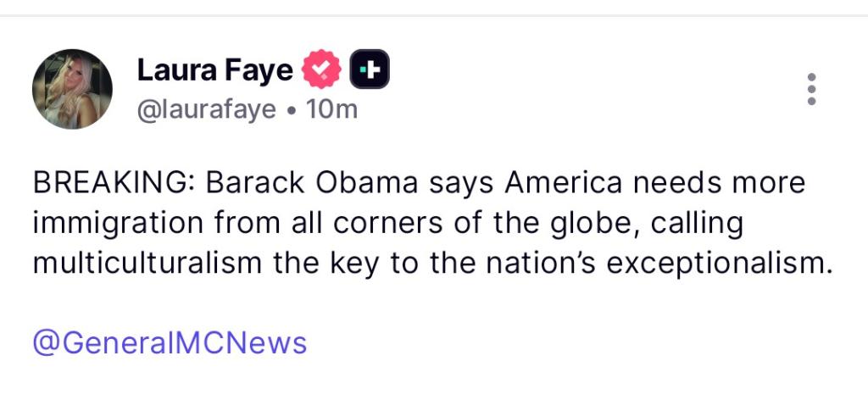This screenshot has height=400, width=868.
Task: Open the three-dot more options menu
Action: pyautogui.click(x=811, y=88)
